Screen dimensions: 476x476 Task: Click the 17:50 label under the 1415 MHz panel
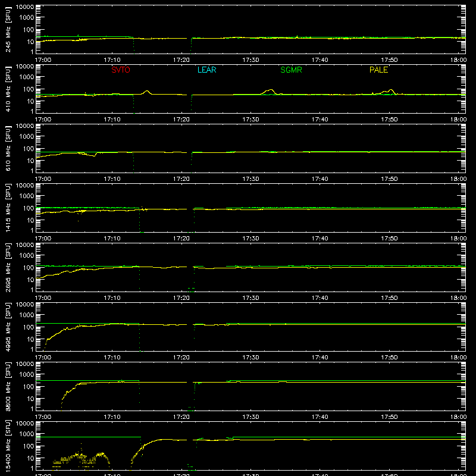point(389,239)
